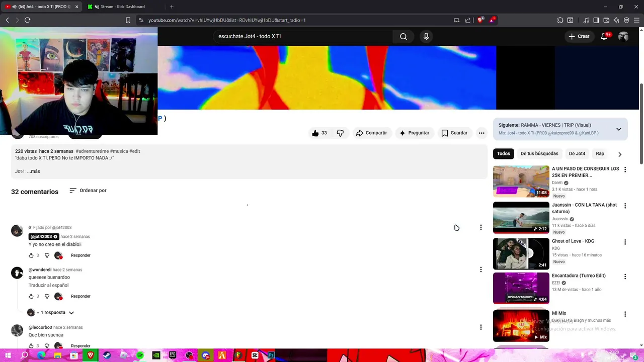Screen dimensions: 644x362
Task: Expand '1 respuesta' under wondereli comment
Action: (51, 313)
